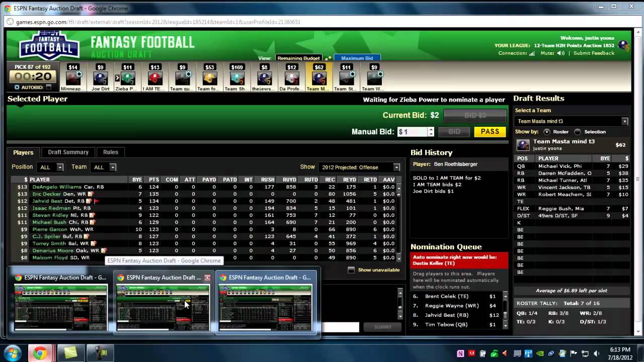This screenshot has height=362, width=644.
Task: Click thejews... team helmet icon
Action: [264, 78]
